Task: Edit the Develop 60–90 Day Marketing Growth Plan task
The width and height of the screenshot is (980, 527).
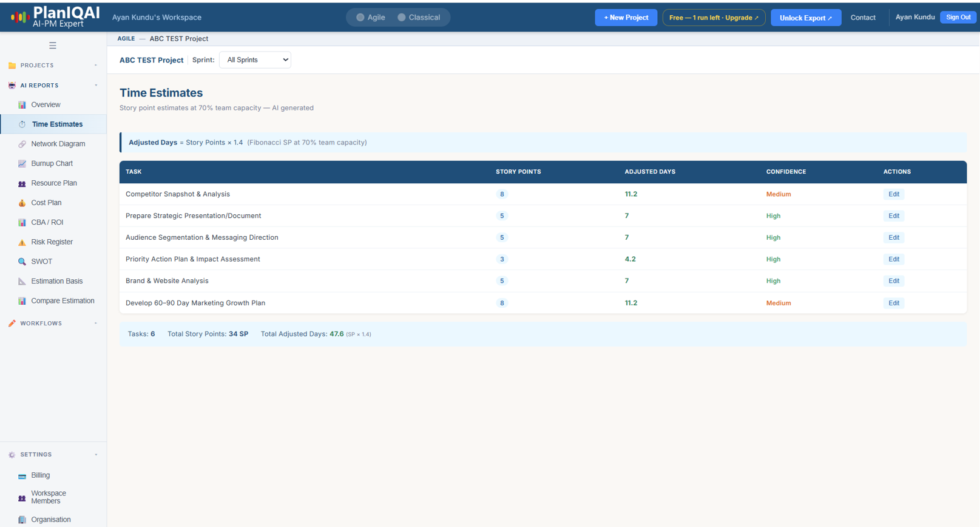Action: point(894,303)
